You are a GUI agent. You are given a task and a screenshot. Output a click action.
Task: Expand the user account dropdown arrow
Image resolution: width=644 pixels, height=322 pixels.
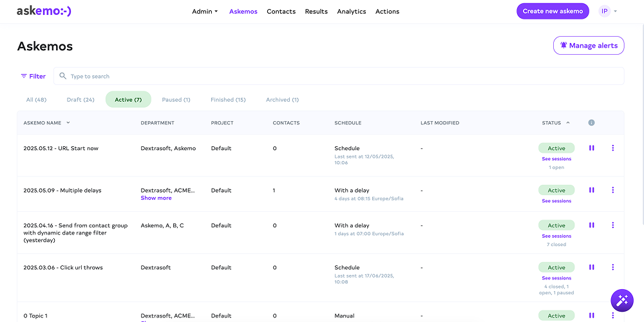[615, 12]
